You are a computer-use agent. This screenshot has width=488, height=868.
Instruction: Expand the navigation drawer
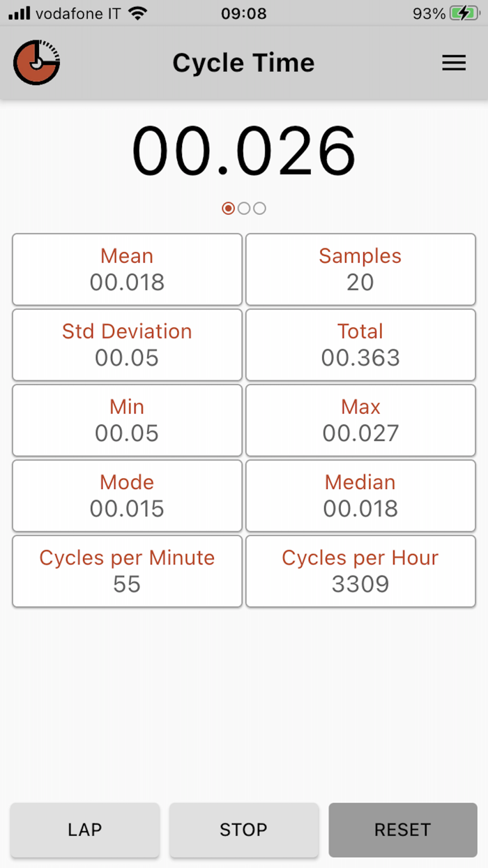[x=454, y=62]
